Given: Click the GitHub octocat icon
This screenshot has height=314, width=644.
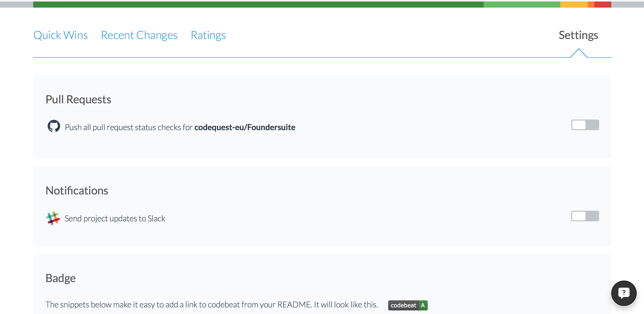Looking at the screenshot, I should (x=54, y=126).
